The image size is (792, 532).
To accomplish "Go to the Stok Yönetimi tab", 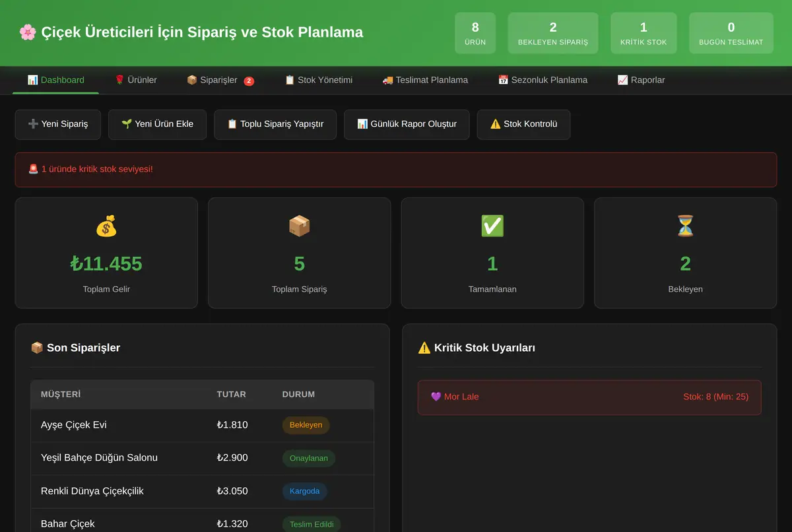I will pos(319,80).
